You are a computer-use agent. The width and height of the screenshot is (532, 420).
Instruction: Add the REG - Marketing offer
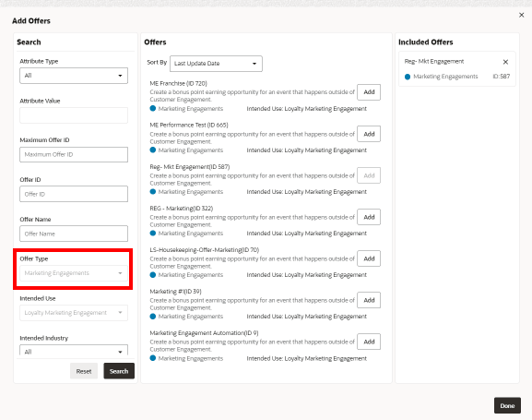click(x=369, y=217)
